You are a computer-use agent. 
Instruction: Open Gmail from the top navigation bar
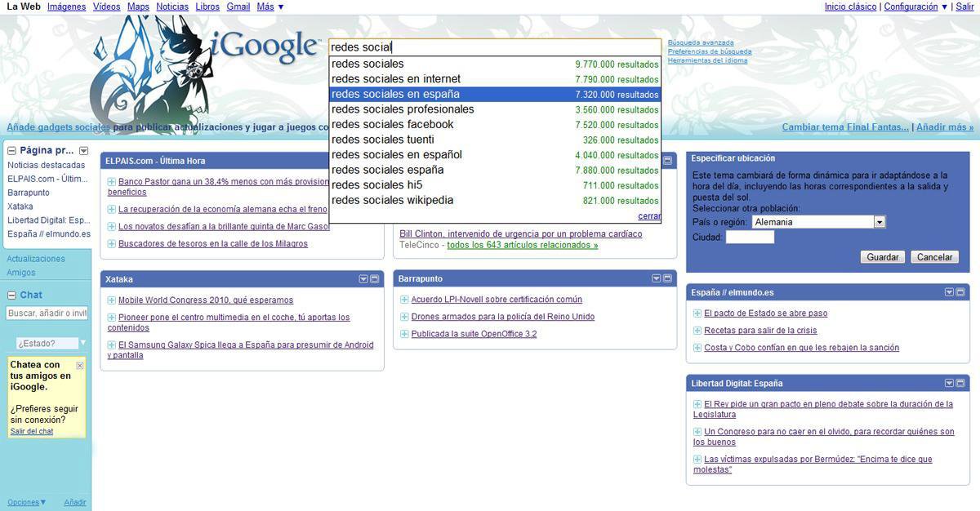coord(238,7)
